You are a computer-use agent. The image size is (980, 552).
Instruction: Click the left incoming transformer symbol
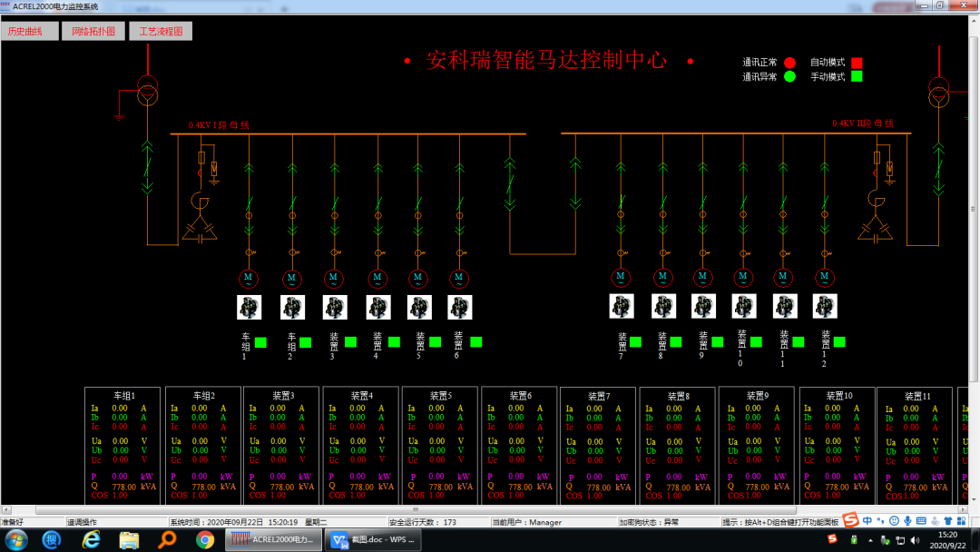click(148, 90)
